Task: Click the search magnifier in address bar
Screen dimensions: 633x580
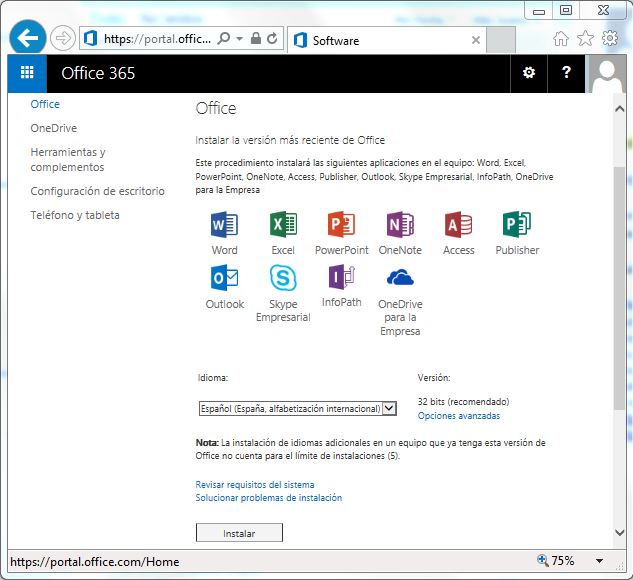Action: 223,39
